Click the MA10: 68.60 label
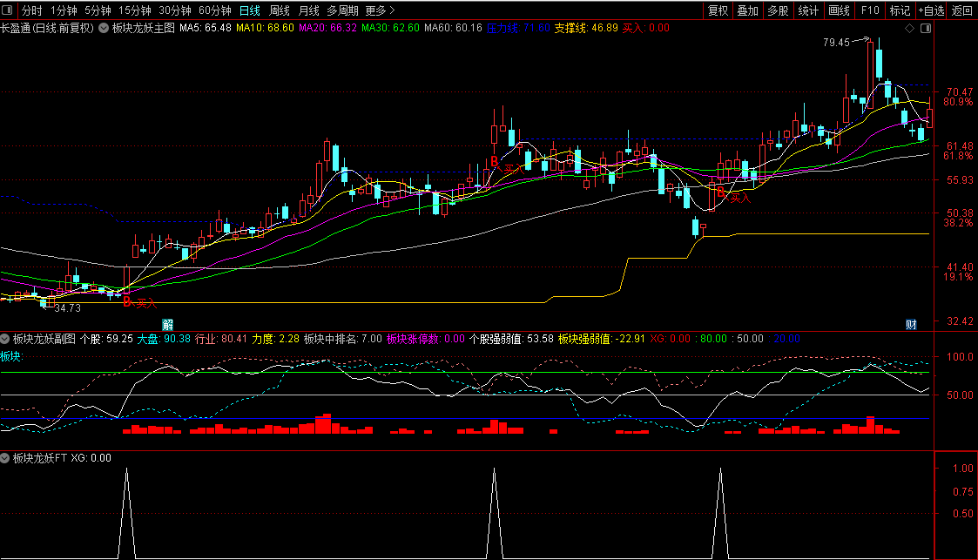This screenshot has width=978, height=560. point(265,28)
